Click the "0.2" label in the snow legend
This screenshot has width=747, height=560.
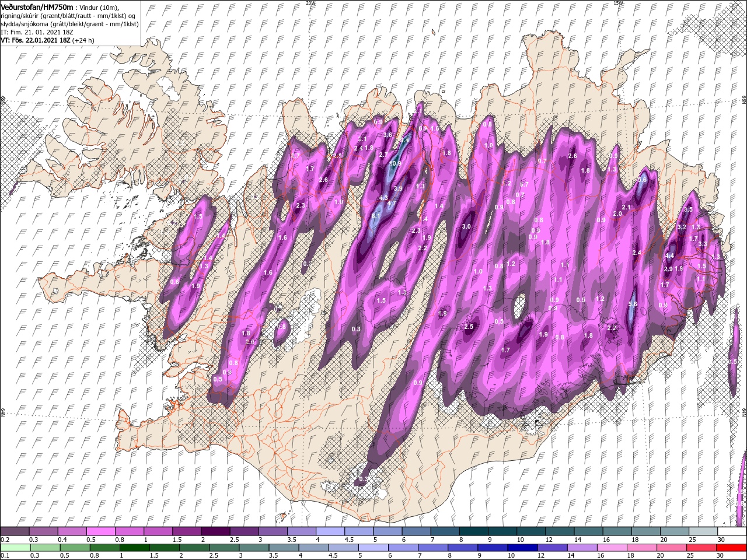click(5, 540)
